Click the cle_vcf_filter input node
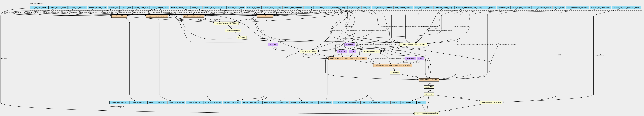This screenshot has height=116, width=644. pyautogui.click(x=558, y=8)
